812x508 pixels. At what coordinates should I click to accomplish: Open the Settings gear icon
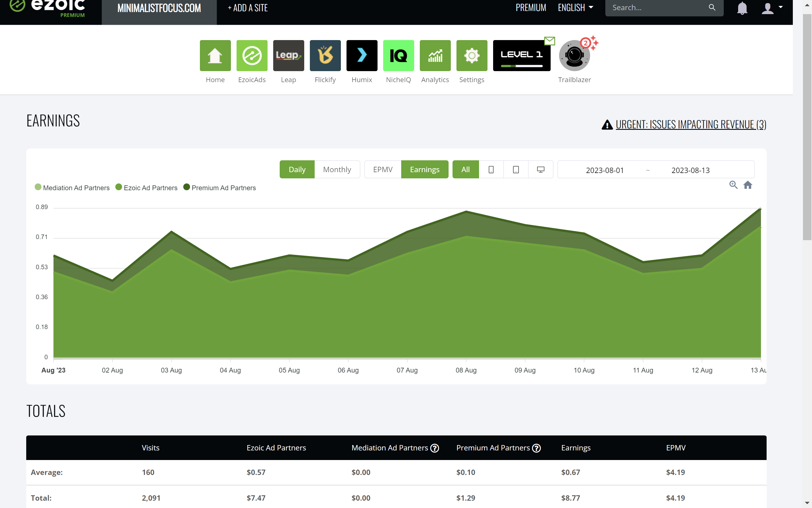(x=472, y=55)
